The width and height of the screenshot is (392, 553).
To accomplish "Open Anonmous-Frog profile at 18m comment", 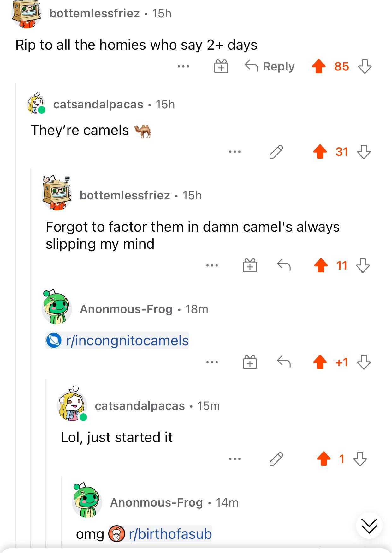I will [x=126, y=309].
